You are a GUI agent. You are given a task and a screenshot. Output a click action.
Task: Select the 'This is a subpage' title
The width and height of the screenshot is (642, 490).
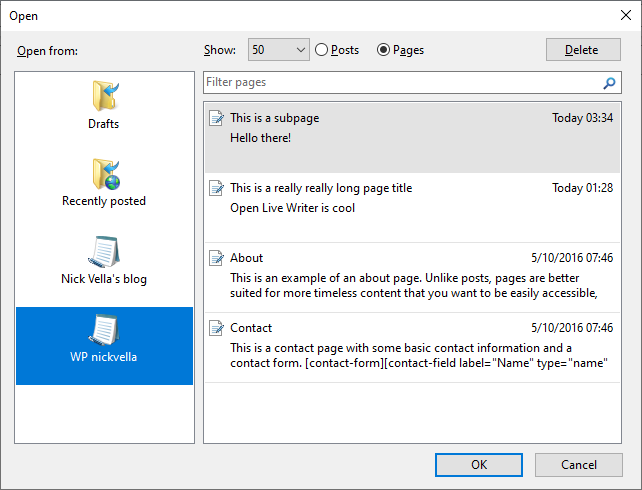[x=274, y=118]
